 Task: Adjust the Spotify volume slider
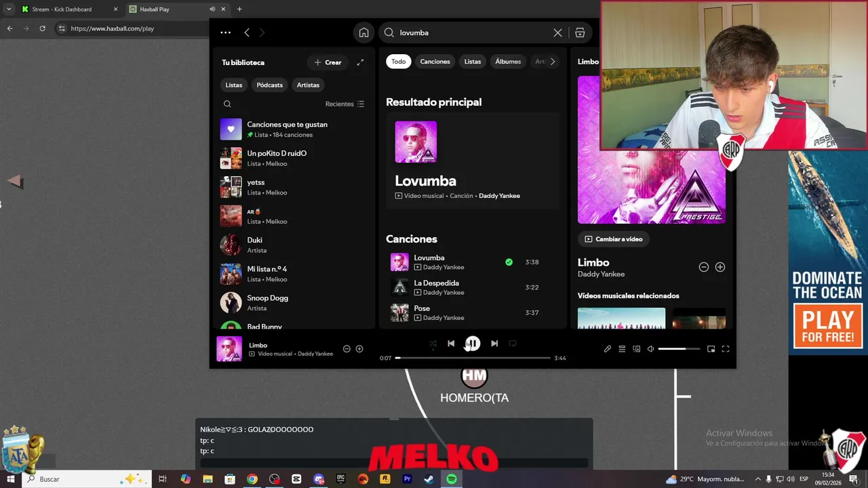pos(679,348)
